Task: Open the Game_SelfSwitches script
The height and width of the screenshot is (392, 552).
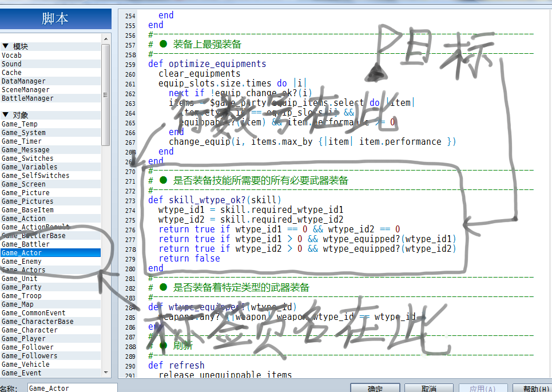Action: [50, 175]
